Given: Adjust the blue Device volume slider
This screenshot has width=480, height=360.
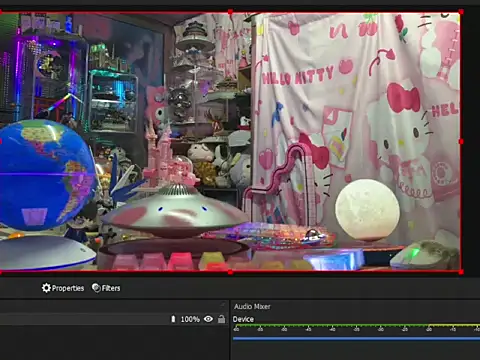Looking at the screenshot, I should coord(356,339).
